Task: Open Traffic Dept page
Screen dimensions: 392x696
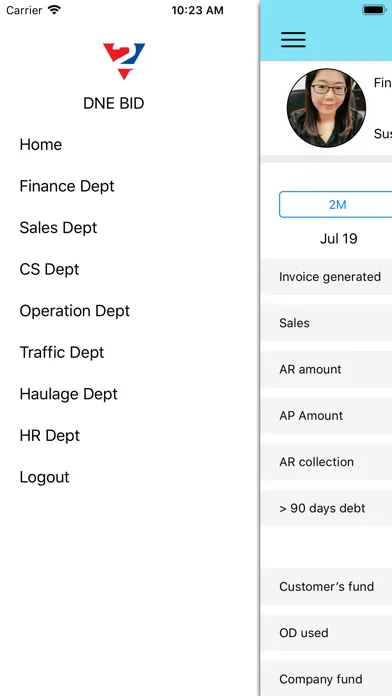Action: 62,352
